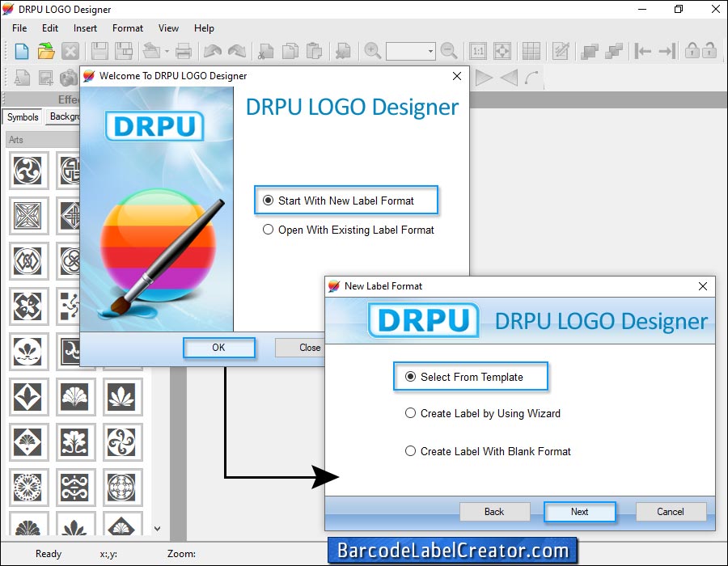Select the spiky lotus leaf symbol thumbnail
This screenshot has width=728, height=566.
(121, 397)
